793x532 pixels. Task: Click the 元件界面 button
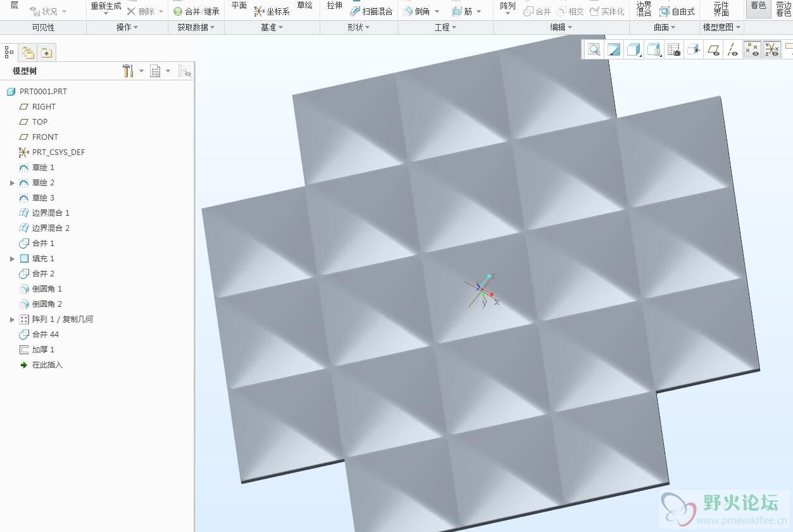pyautogui.click(x=721, y=8)
